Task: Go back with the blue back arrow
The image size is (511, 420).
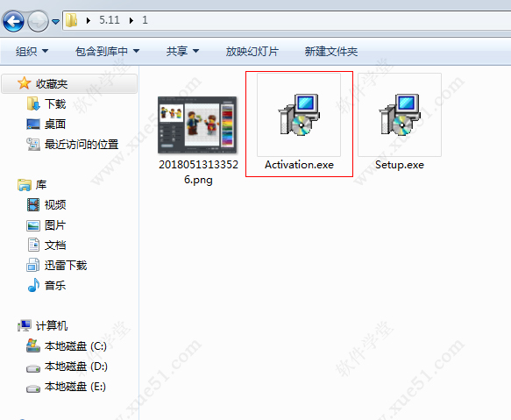Action: (x=13, y=21)
